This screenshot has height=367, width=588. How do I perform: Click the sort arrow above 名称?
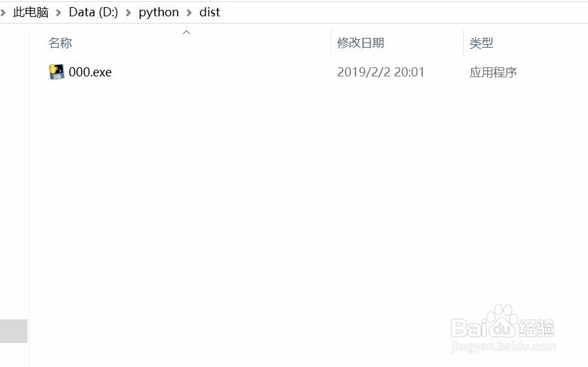(x=186, y=32)
